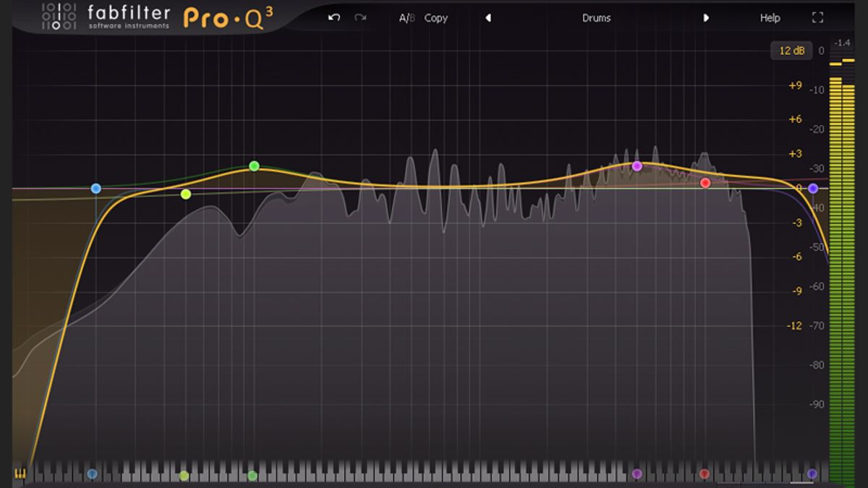
Task: Click the Copy button
Action: tap(435, 18)
